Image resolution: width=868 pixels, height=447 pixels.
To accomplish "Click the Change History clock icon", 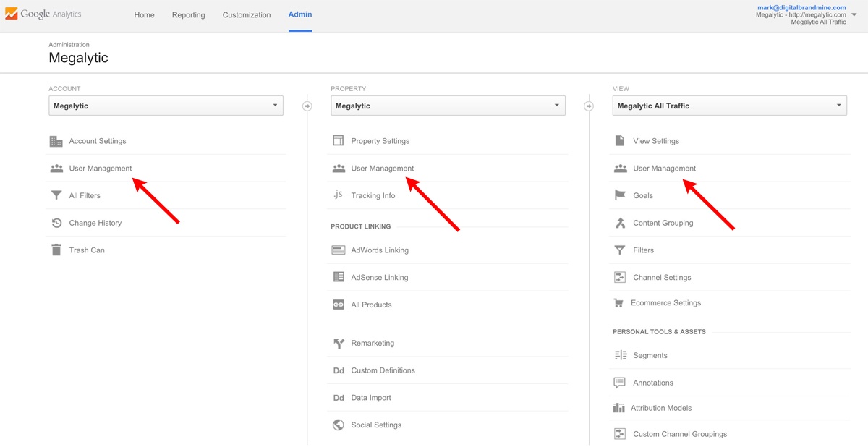I will pyautogui.click(x=56, y=223).
